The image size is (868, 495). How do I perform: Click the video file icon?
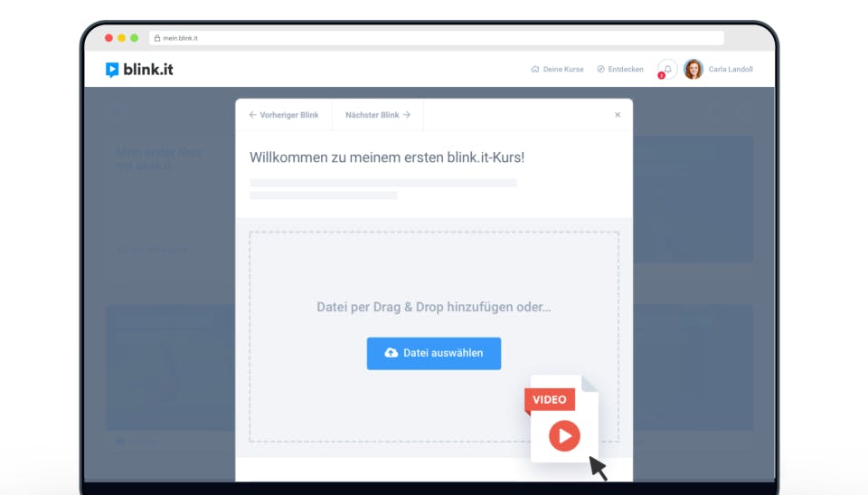click(561, 418)
